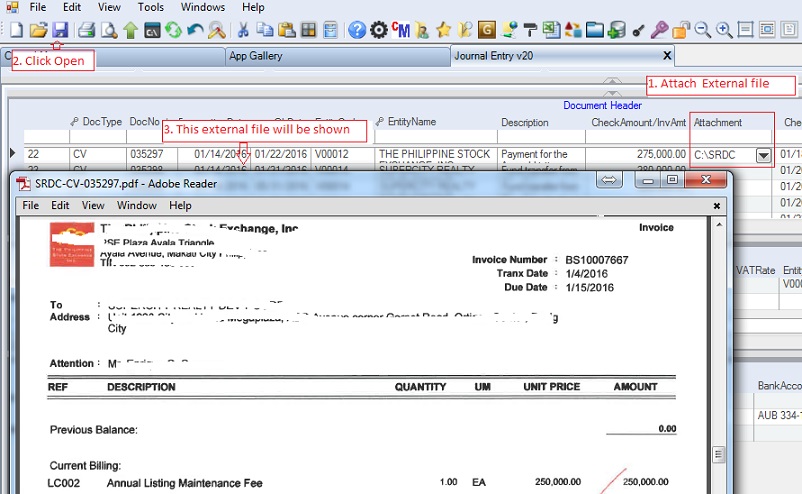Click the blue folder toolbar icon
The image size is (802, 494).
[595, 30]
